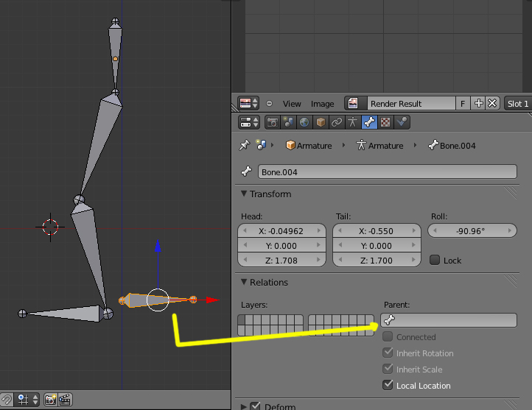The image size is (532, 410).
Task: Toggle the Local Location checkbox
Action: (388, 385)
